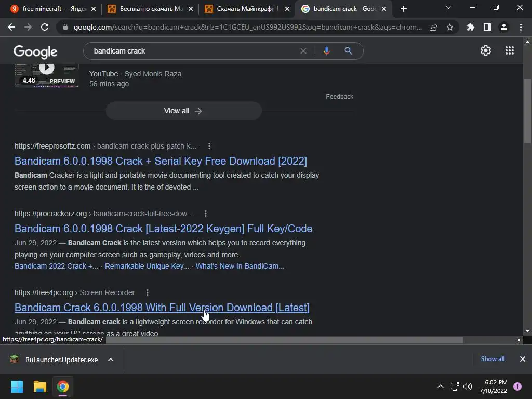Clear the search box with the X icon
The image size is (532, 399).
pyautogui.click(x=303, y=51)
